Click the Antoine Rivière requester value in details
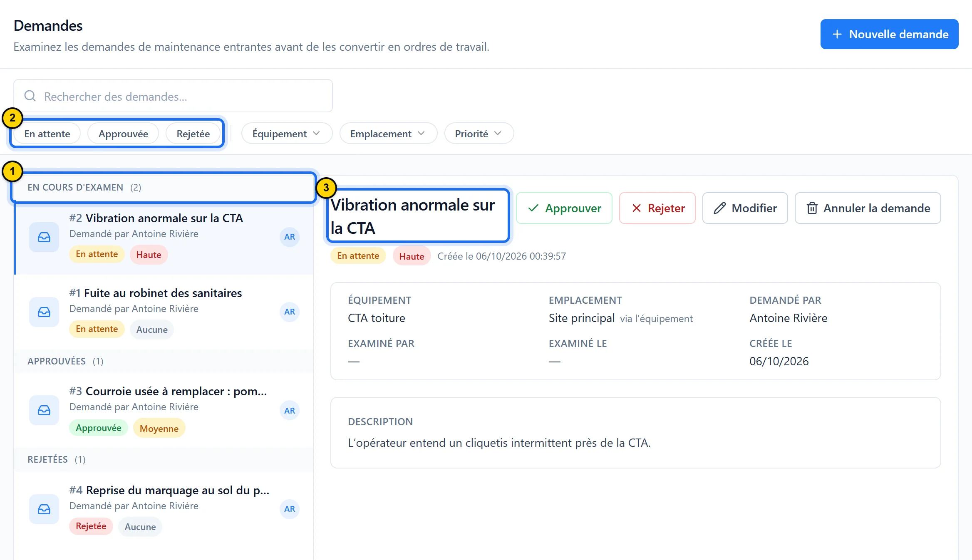 789,318
